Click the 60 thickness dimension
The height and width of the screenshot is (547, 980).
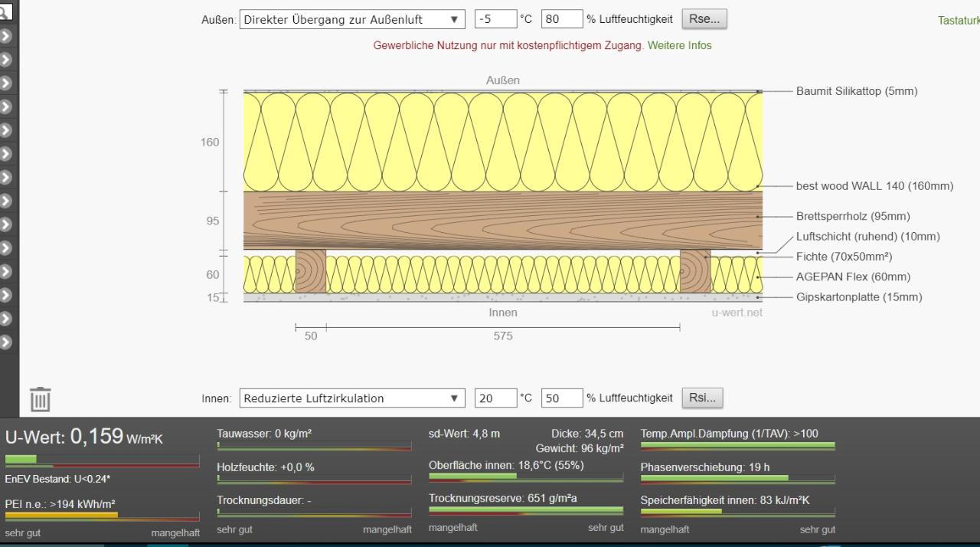[212, 274]
